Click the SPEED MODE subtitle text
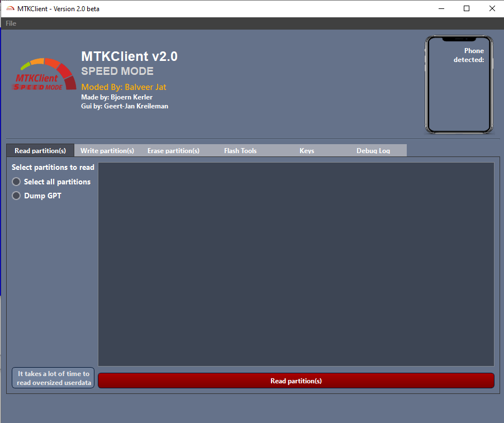 coord(117,71)
